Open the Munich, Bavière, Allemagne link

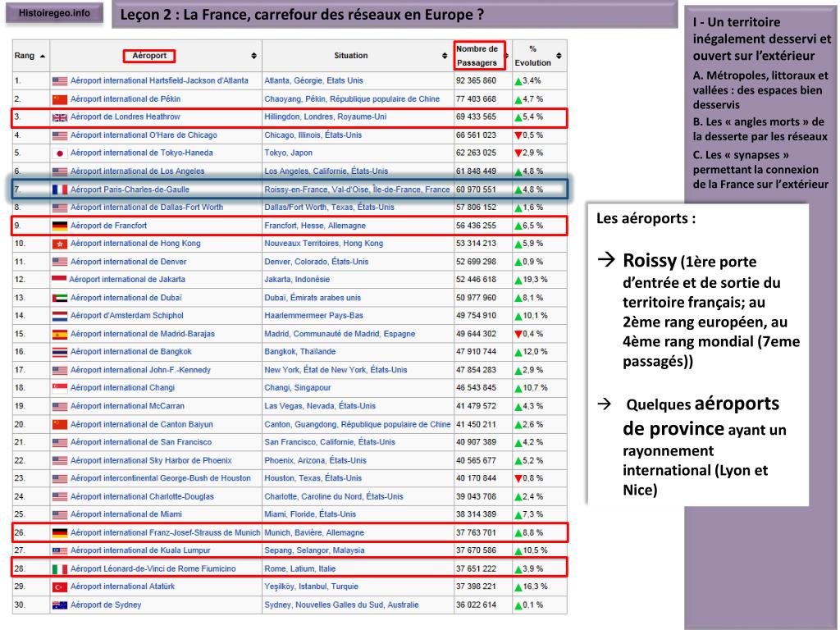pyautogui.click(x=314, y=532)
